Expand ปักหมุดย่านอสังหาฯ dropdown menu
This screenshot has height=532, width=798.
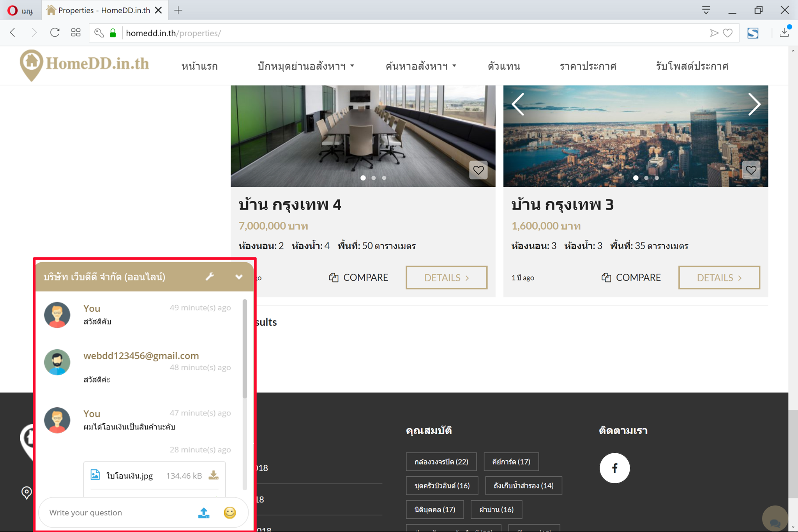click(x=306, y=66)
